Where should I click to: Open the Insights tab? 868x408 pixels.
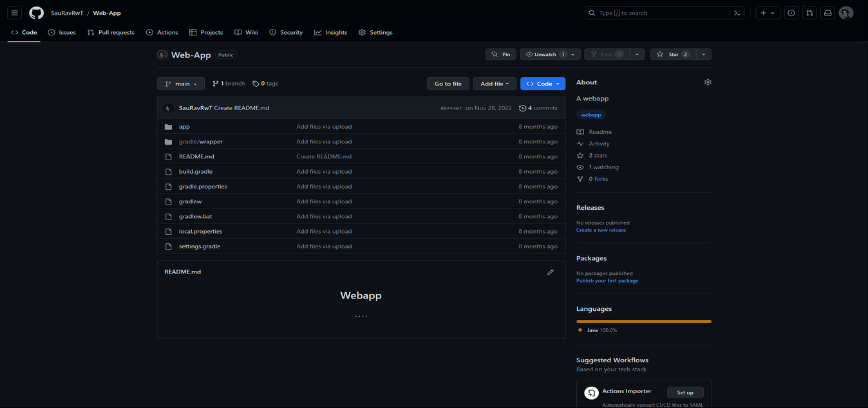point(330,32)
